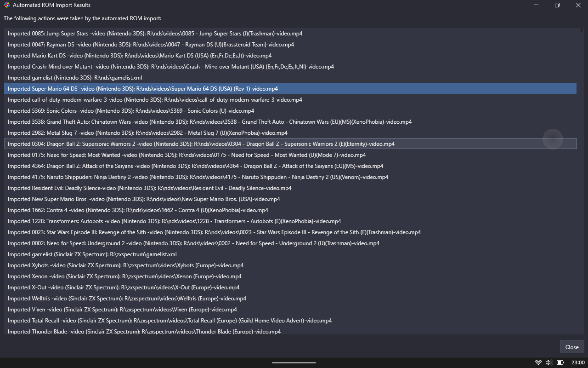
Task: Select the Xybots import row
Action: (290, 265)
